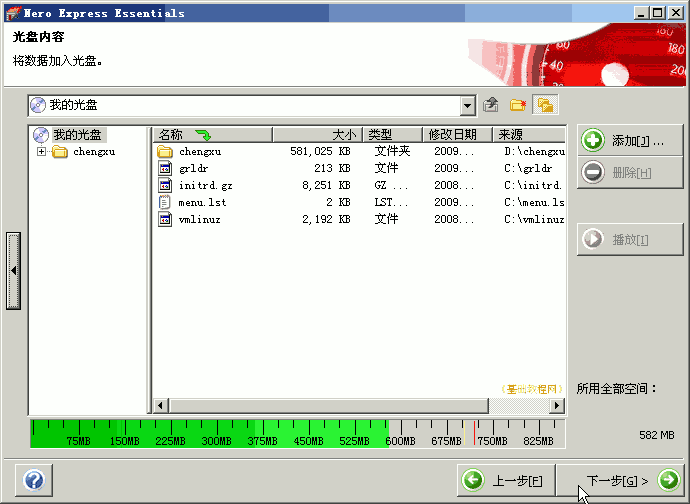
Task: Click the 下一步 next button
Action: (619, 481)
